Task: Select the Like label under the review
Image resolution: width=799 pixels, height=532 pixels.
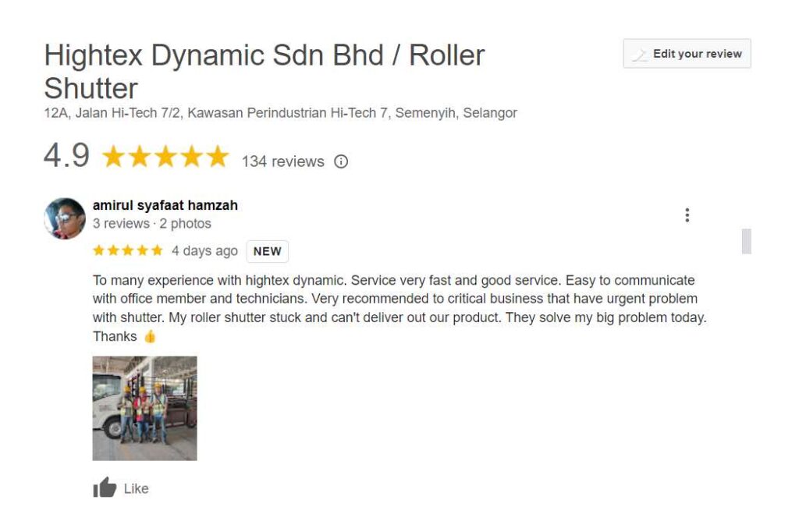Action: point(136,488)
